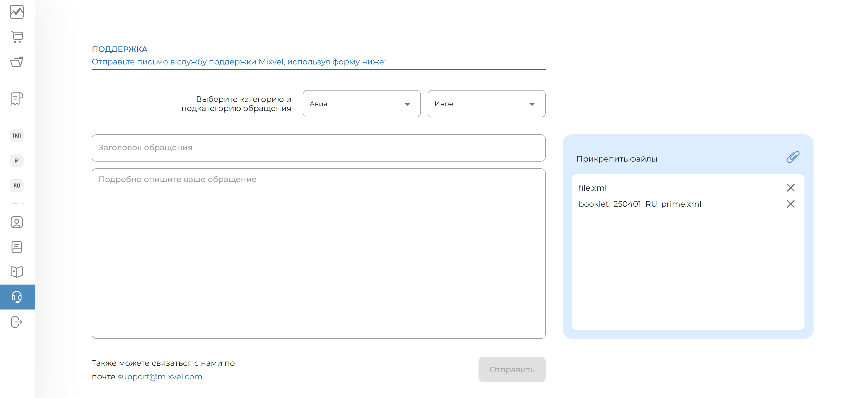Click the ruble currency sidebar badge
The width and height of the screenshot is (868, 398).
coord(17,160)
